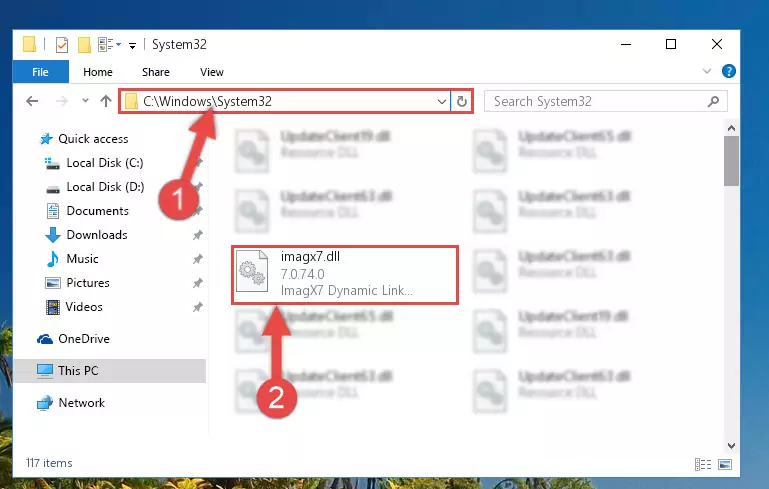Click the New Folder icon in quick access toolbar

[x=84, y=45]
